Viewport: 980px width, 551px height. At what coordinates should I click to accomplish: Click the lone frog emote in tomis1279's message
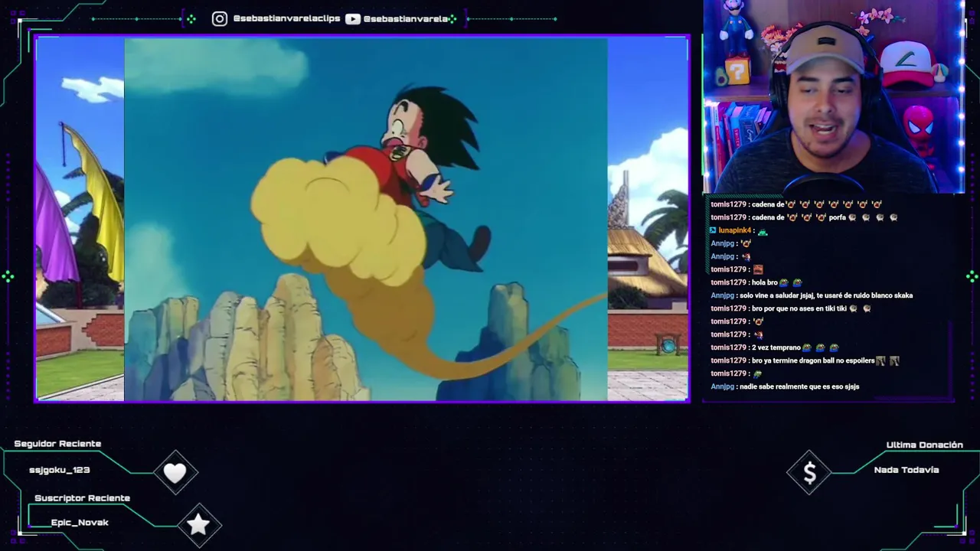pos(758,373)
